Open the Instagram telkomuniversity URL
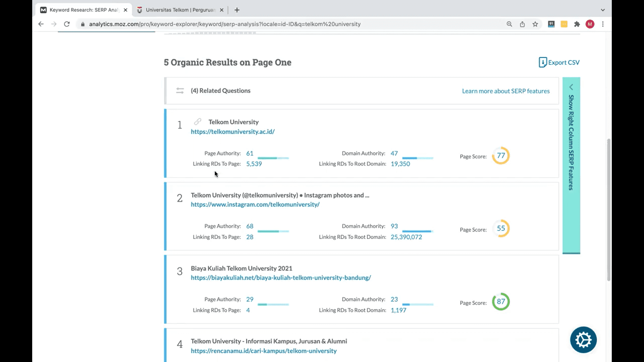644x362 pixels. (255, 204)
